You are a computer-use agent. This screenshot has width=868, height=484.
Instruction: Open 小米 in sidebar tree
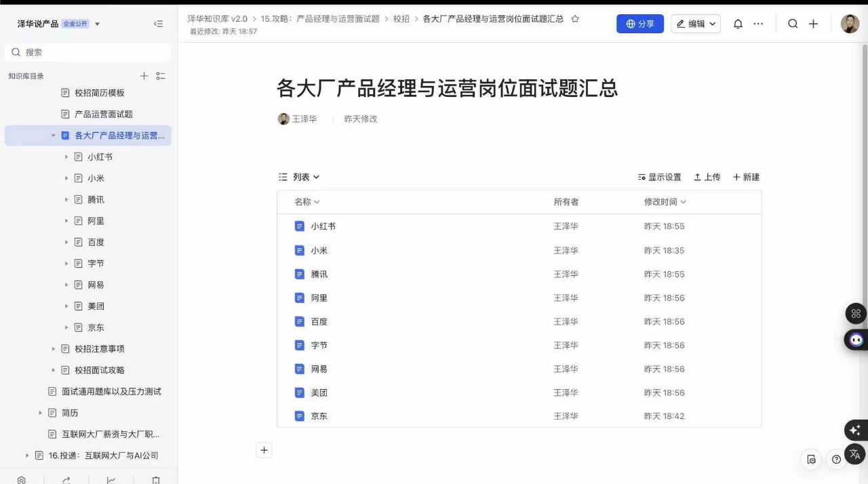tap(96, 178)
